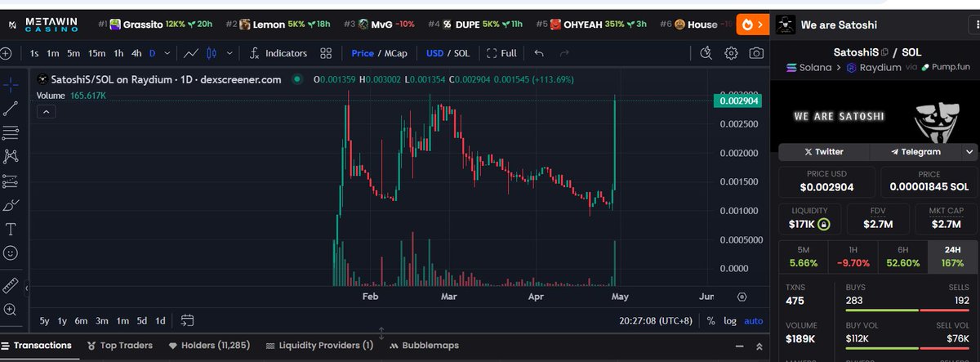Select the brush drawing tool
The image size is (980, 362).
click(11, 205)
